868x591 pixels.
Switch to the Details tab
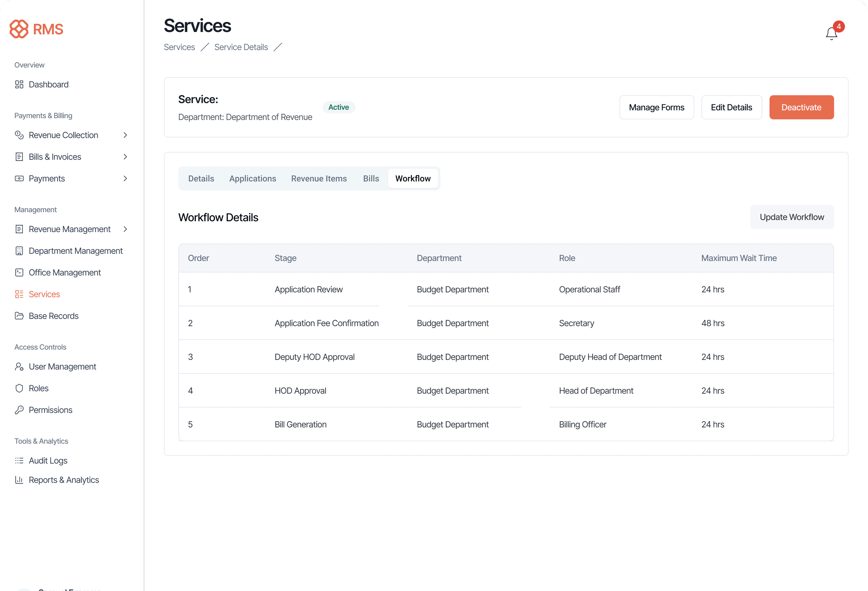201,178
